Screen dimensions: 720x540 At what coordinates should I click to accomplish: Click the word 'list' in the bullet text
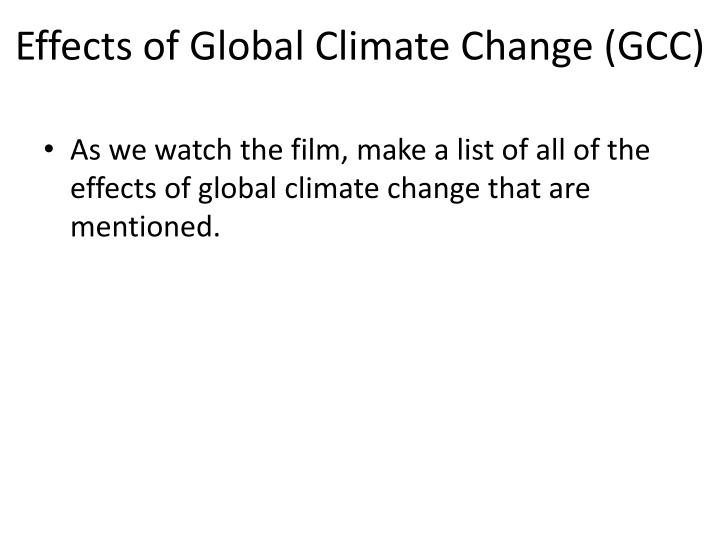point(474,150)
